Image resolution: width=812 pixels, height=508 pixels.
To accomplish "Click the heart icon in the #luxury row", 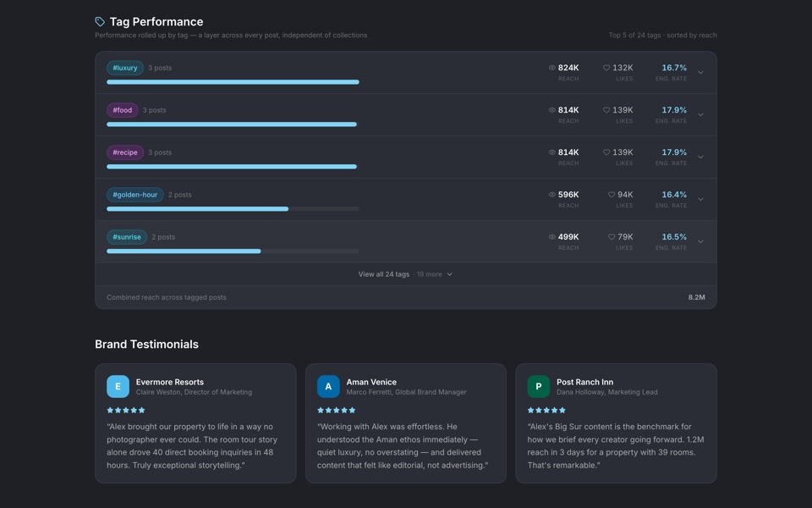I will point(606,68).
